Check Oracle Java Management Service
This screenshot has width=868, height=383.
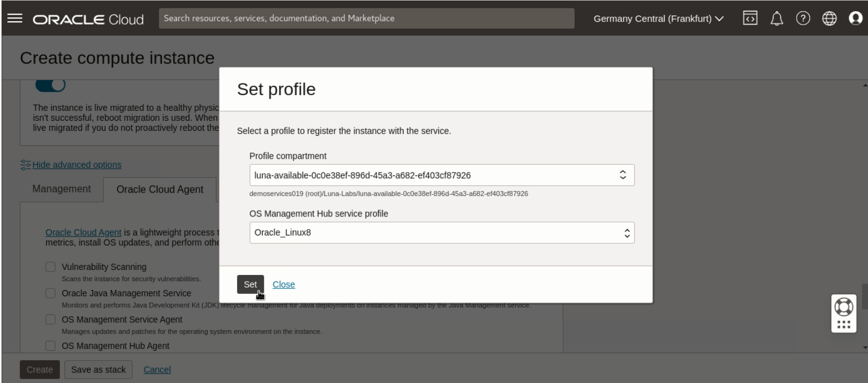point(51,293)
